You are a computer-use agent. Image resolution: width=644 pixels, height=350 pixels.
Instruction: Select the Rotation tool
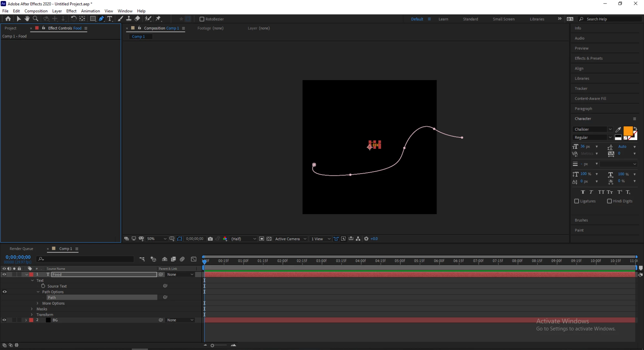(73, 19)
